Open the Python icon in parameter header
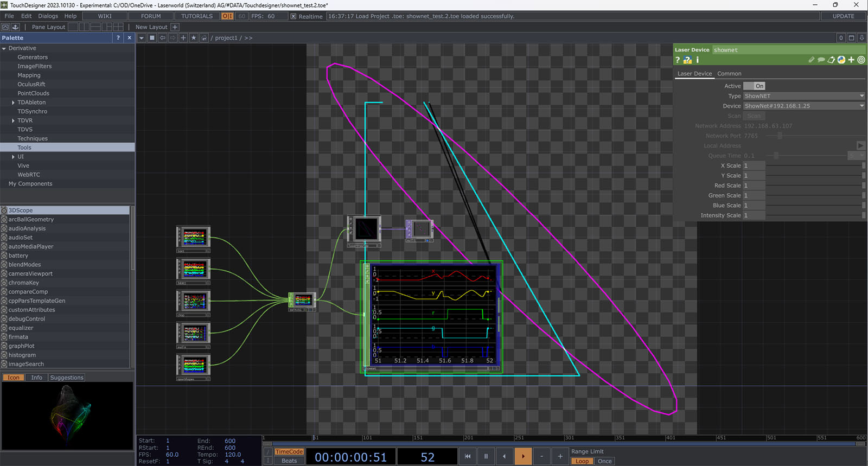868x466 pixels. tap(841, 60)
